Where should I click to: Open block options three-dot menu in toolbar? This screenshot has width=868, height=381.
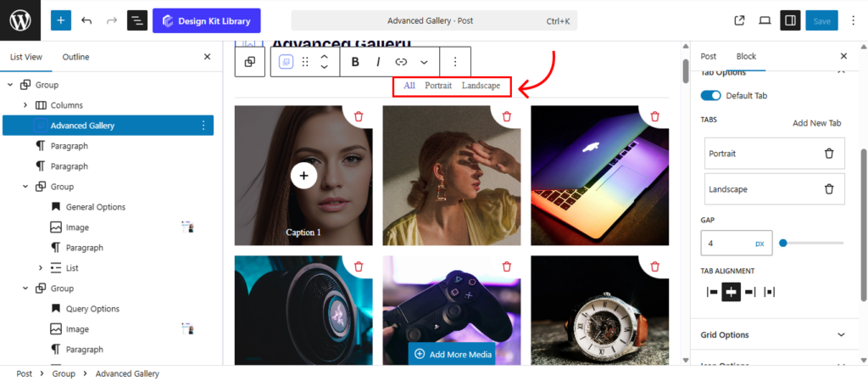[455, 62]
